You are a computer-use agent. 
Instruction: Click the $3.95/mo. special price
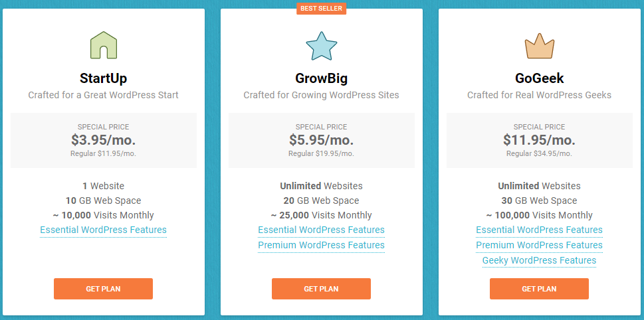point(104,140)
